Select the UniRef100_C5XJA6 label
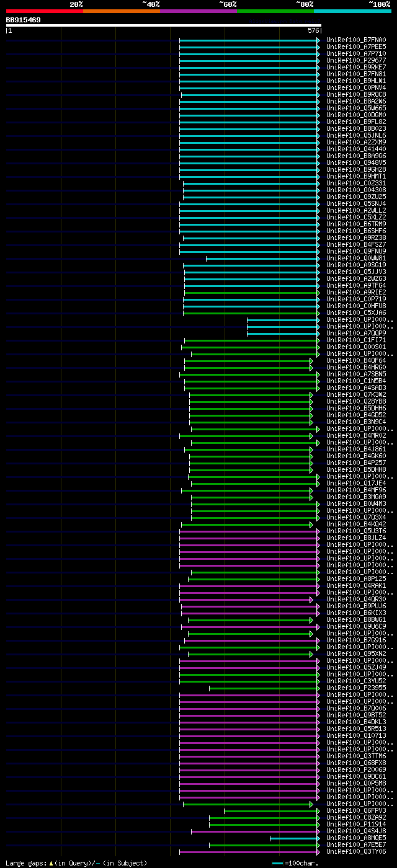 coord(356,313)
